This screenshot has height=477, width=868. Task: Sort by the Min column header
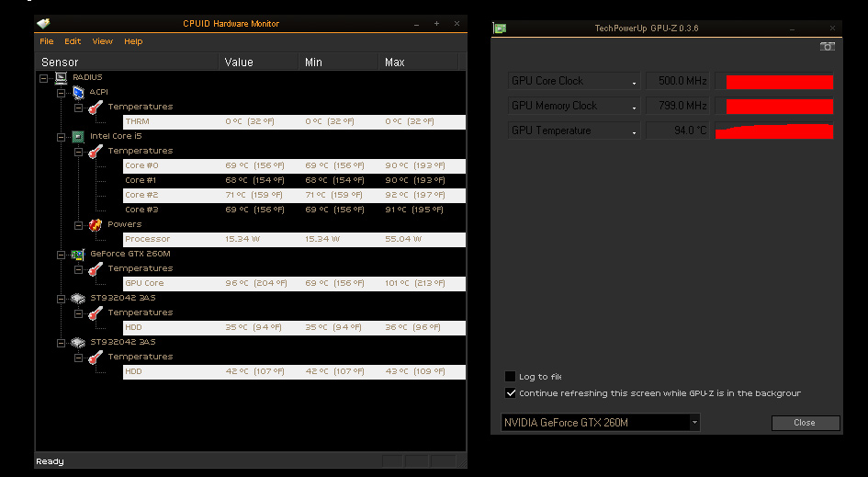coord(338,62)
